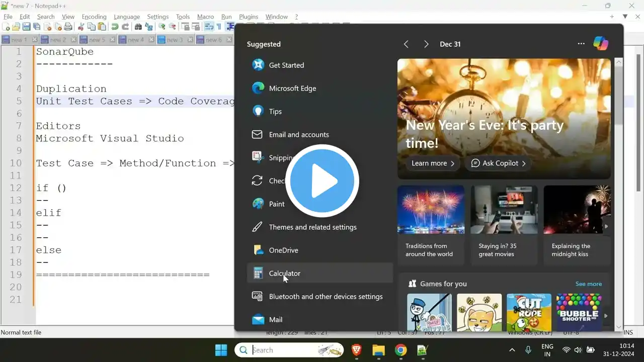Image resolution: width=644 pixels, height=362 pixels.
Task: Click the taskbar Search input field
Action: (x=282, y=350)
